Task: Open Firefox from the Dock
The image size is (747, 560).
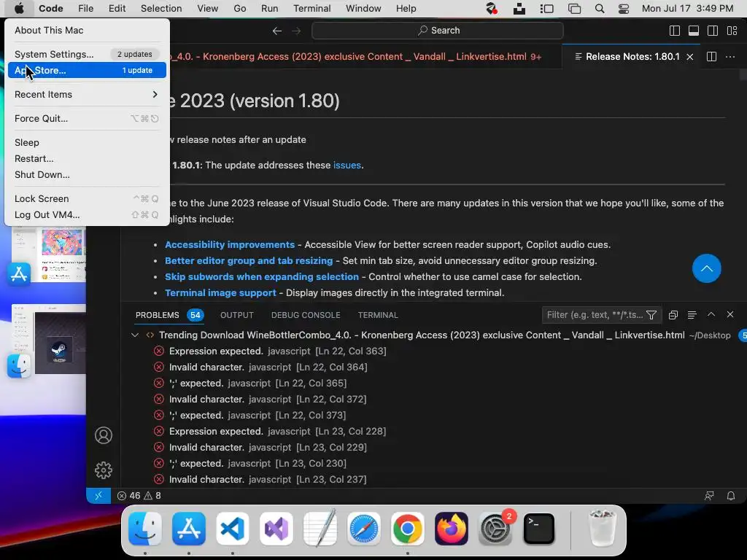Action: click(451, 529)
